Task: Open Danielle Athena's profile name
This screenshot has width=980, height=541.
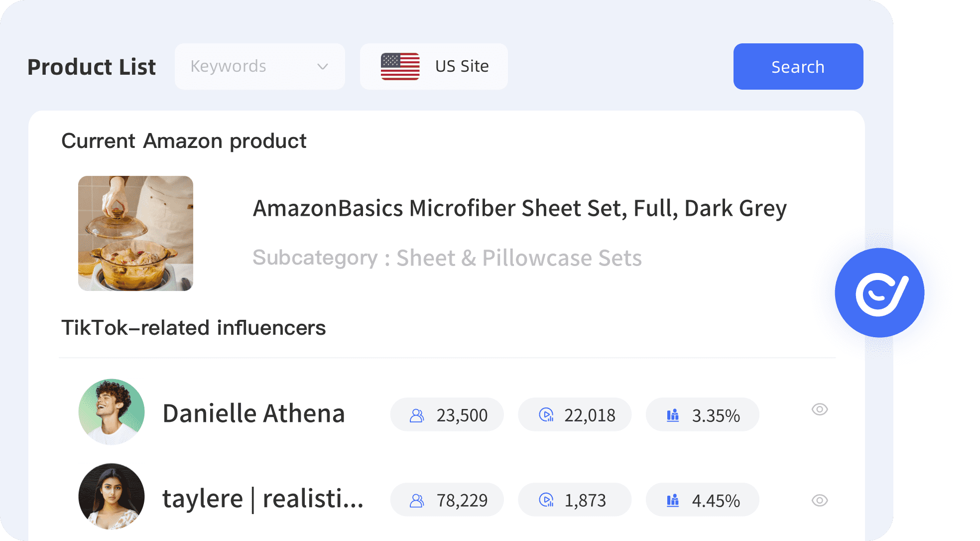Action: coord(253,413)
